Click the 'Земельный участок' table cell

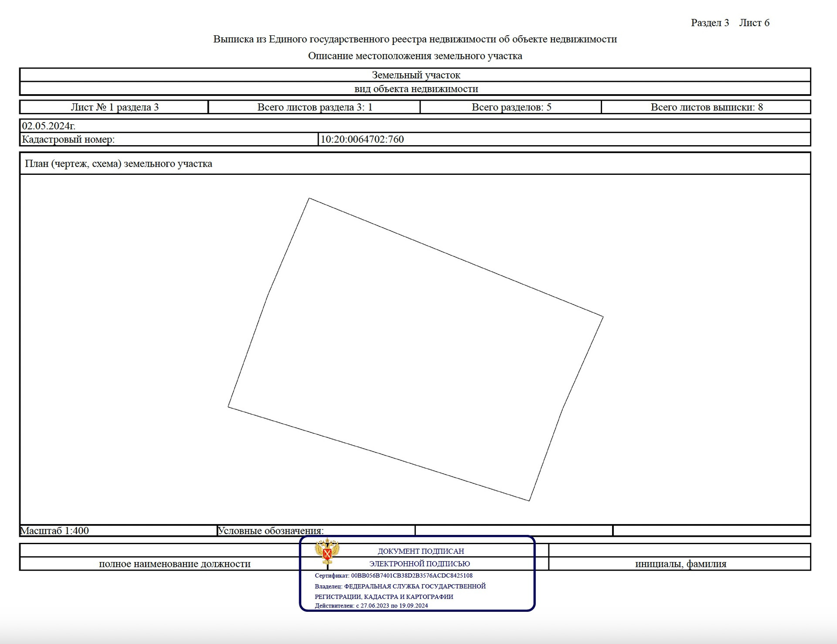(x=415, y=75)
